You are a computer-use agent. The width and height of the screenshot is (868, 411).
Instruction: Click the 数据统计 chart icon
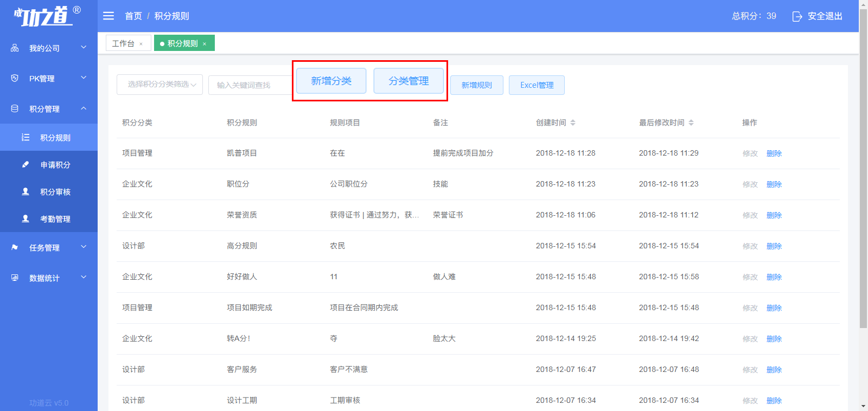pos(15,278)
